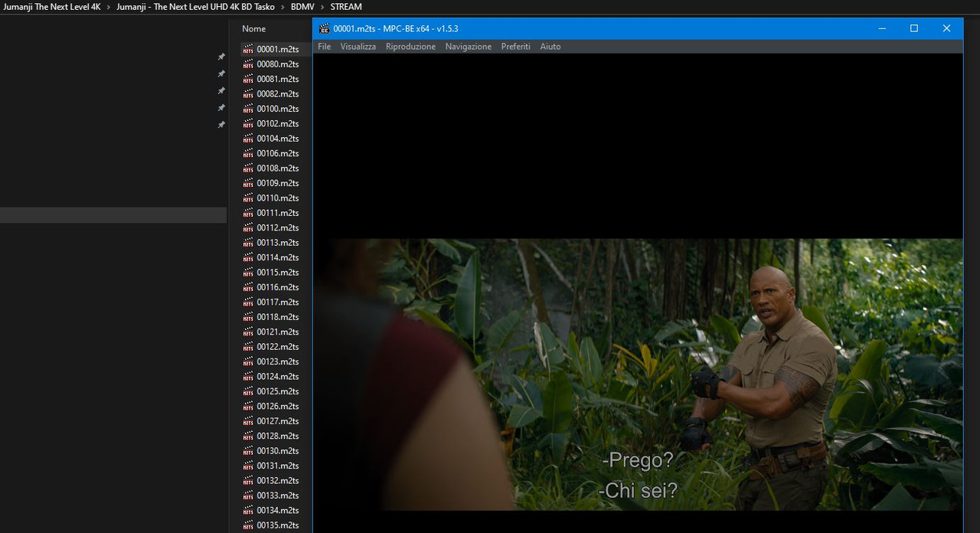Expand breadcrumb arrow after Jumanji The Next Level 4K

(x=109, y=7)
